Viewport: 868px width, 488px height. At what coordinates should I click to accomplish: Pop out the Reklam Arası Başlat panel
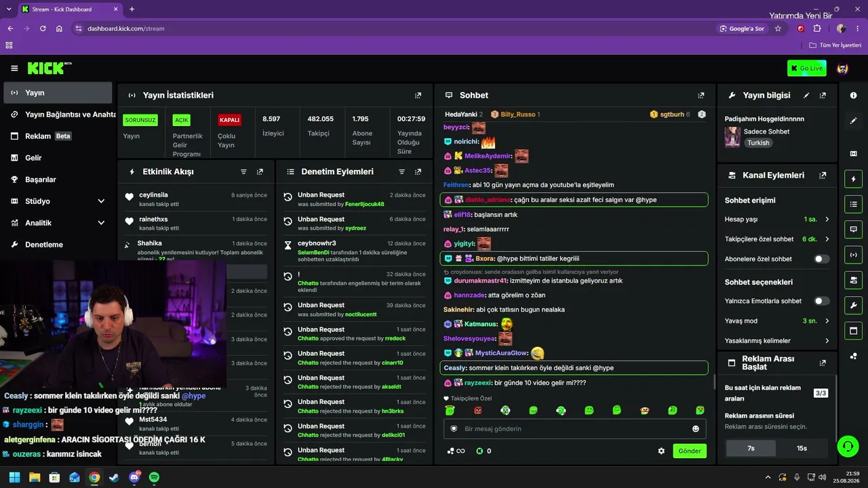pyautogui.click(x=823, y=363)
